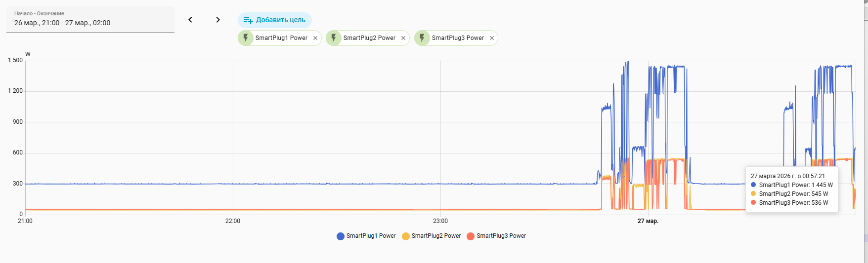Toggle SmartPlug3 Power series in legend
The image size is (868, 263).
pyautogui.click(x=501, y=236)
